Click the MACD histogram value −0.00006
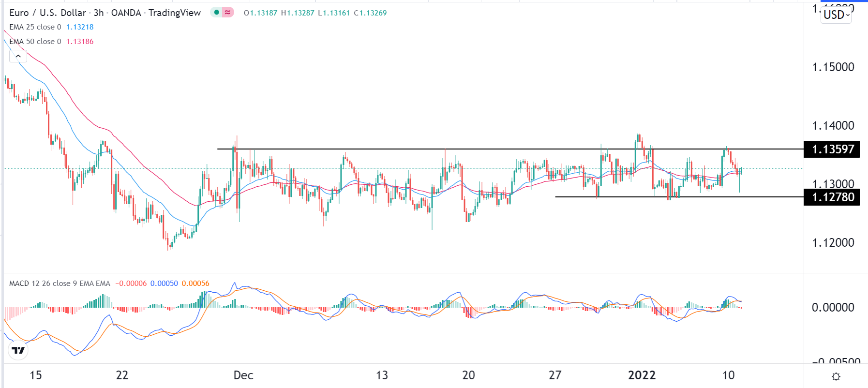The width and height of the screenshot is (868, 388). pos(131,284)
